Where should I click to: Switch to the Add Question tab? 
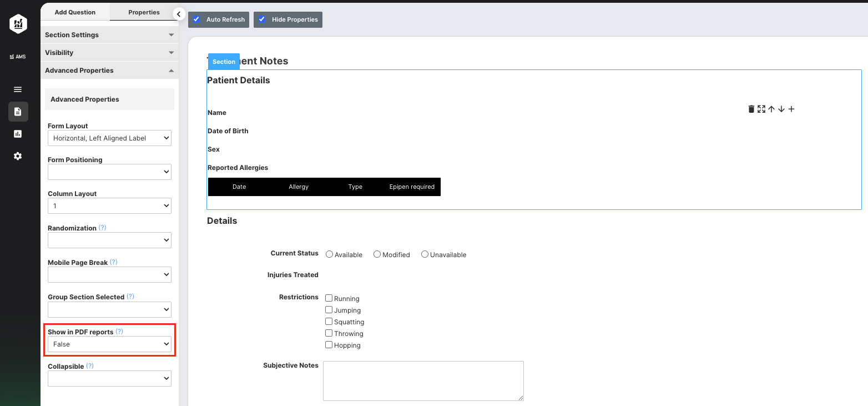(x=75, y=12)
